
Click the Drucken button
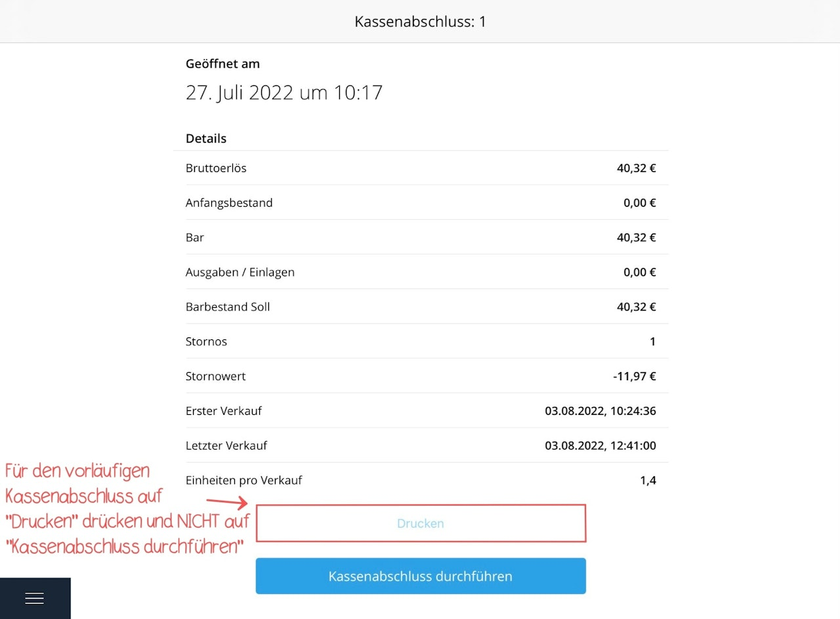421,523
